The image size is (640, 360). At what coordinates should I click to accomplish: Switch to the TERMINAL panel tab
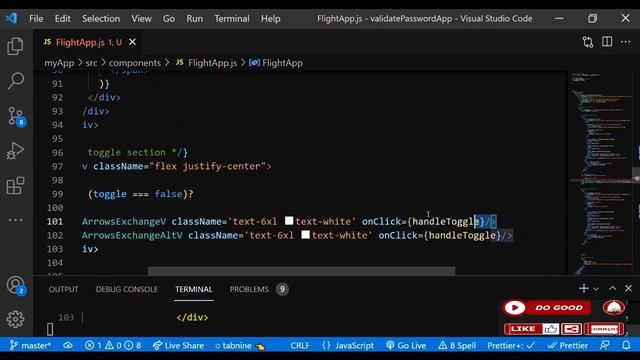tap(194, 289)
